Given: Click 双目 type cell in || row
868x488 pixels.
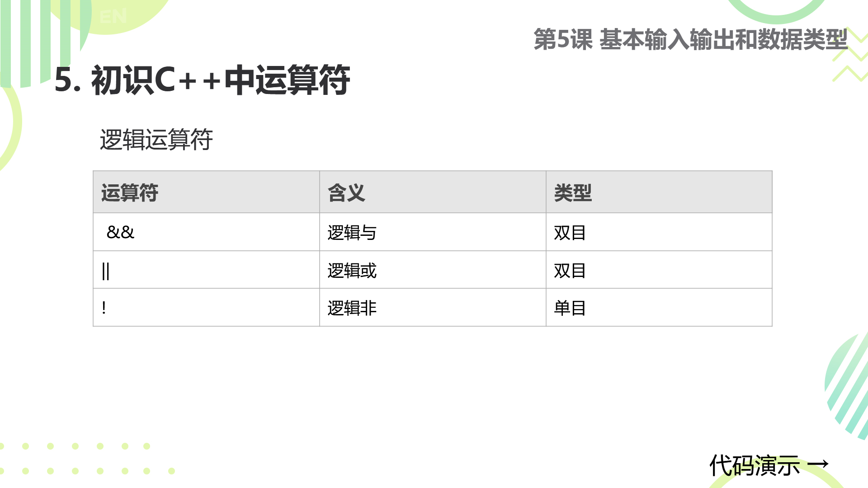Looking at the screenshot, I should pyautogui.click(x=659, y=270).
